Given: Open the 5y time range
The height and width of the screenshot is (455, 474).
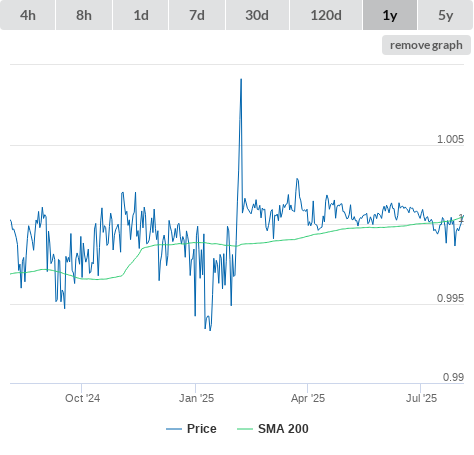Looking at the screenshot, I should (446, 15).
